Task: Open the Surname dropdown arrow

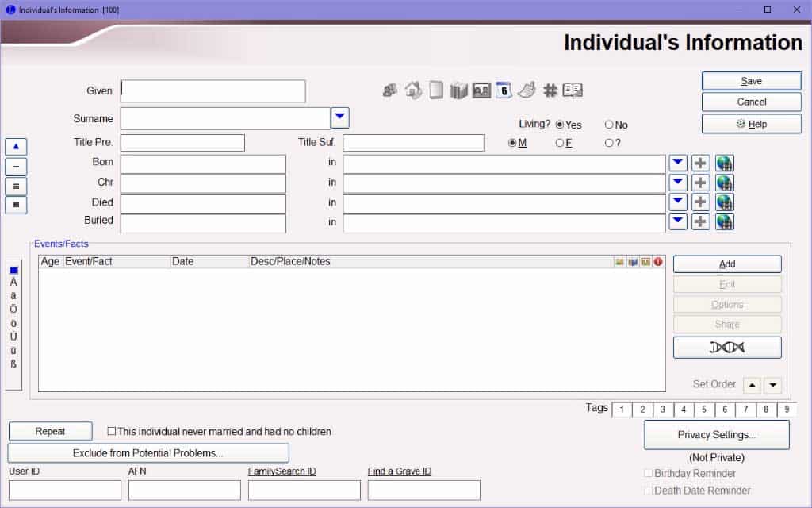Action: (x=339, y=117)
